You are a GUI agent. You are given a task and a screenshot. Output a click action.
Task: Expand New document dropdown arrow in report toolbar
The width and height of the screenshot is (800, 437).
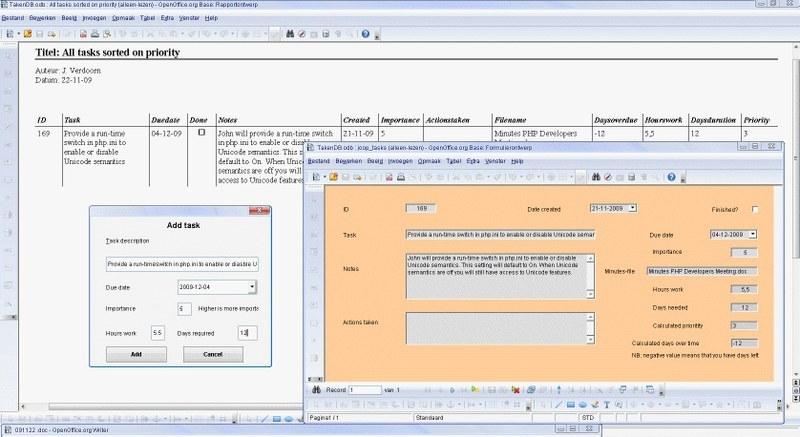coord(18,34)
